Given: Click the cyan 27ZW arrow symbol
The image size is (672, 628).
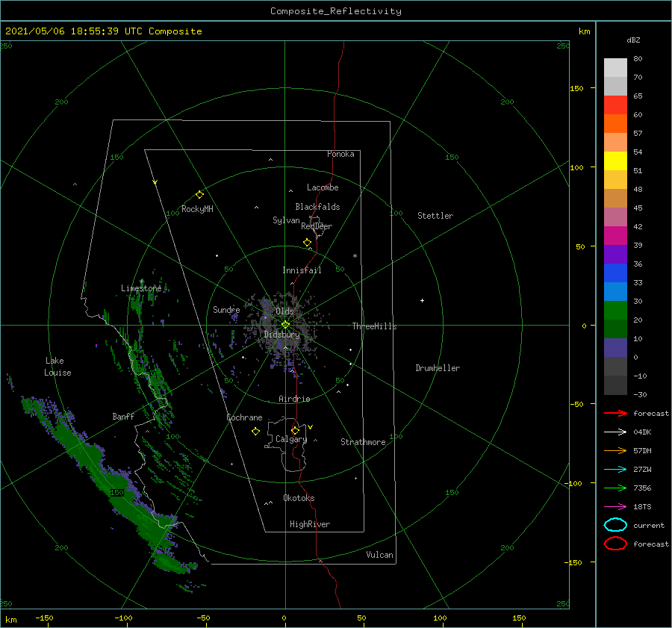Looking at the screenshot, I should [615, 470].
